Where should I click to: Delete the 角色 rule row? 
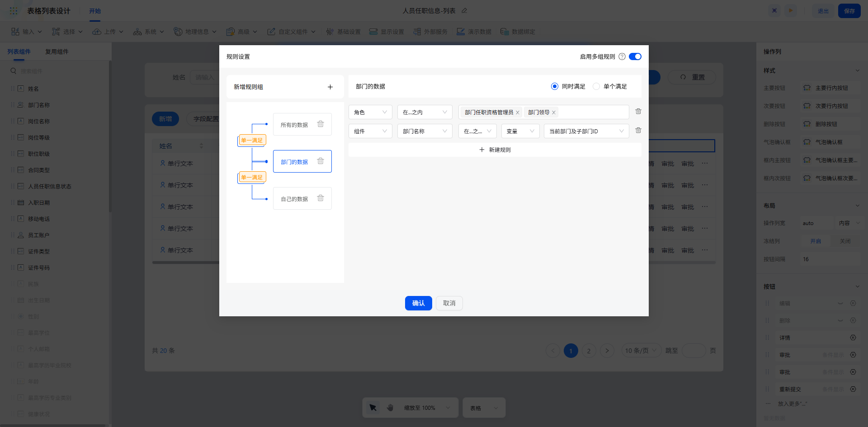[x=638, y=111]
